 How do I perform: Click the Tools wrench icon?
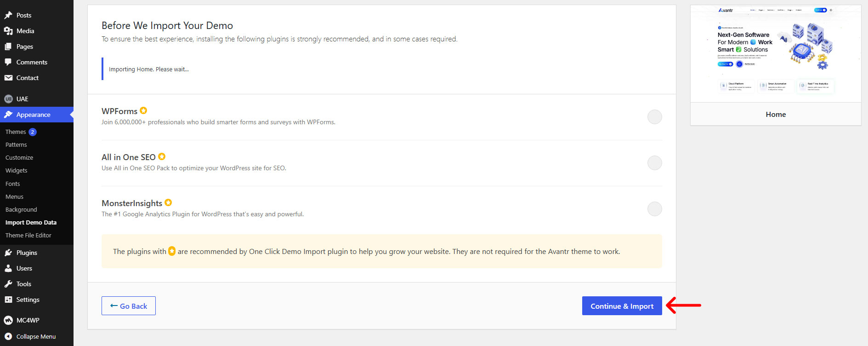pos(8,284)
